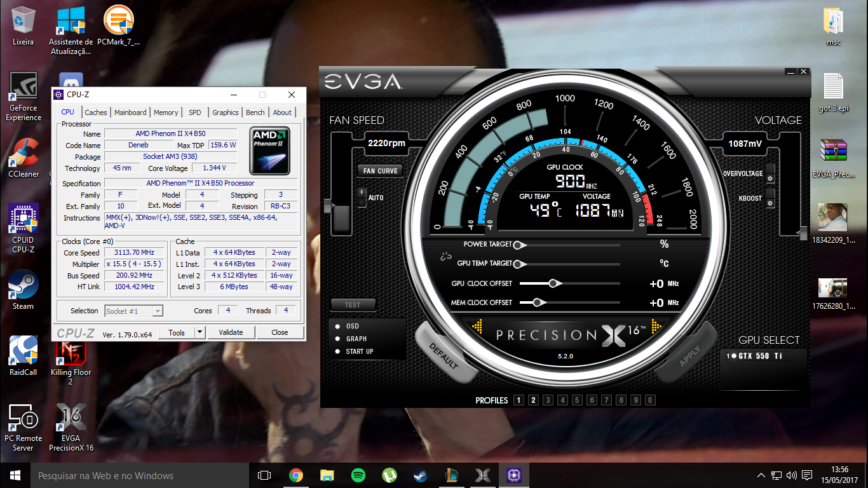
Task: Open the EVGA_Prec archive file
Action: click(833, 158)
